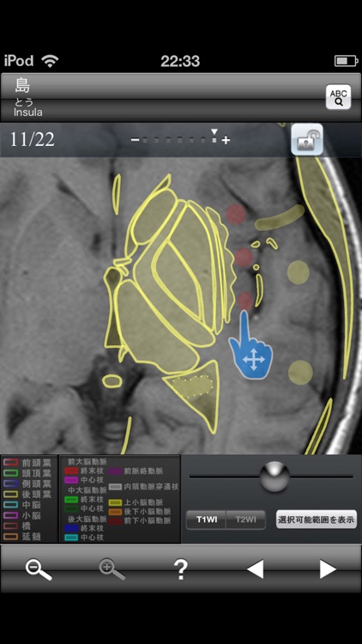Go to previous slice with left arrow
Image resolution: width=362 pixels, height=644 pixels.
point(255,569)
